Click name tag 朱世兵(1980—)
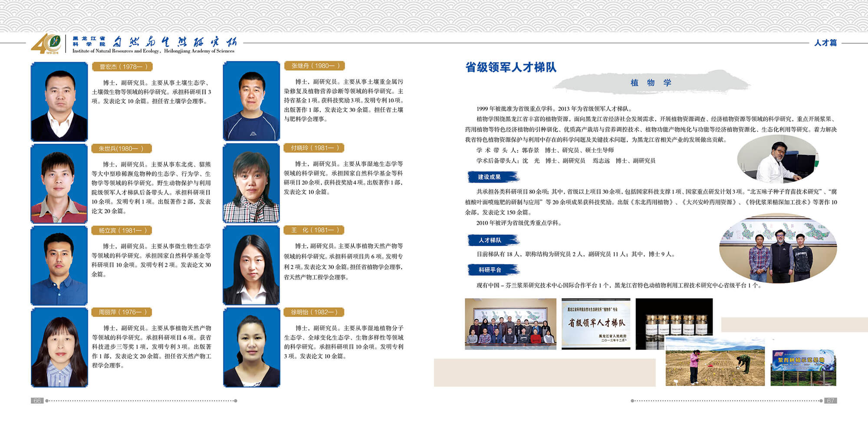This screenshot has width=868, height=434. click(x=122, y=148)
